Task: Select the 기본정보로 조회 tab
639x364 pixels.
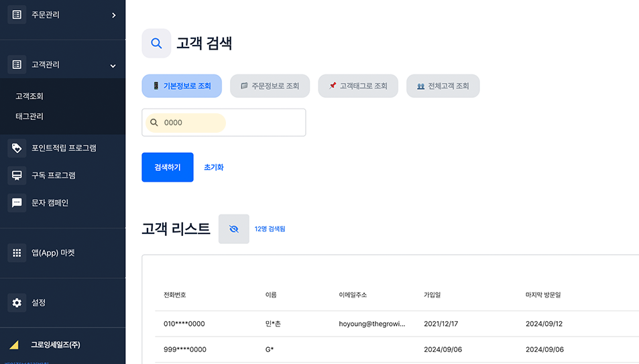Action: (x=182, y=86)
